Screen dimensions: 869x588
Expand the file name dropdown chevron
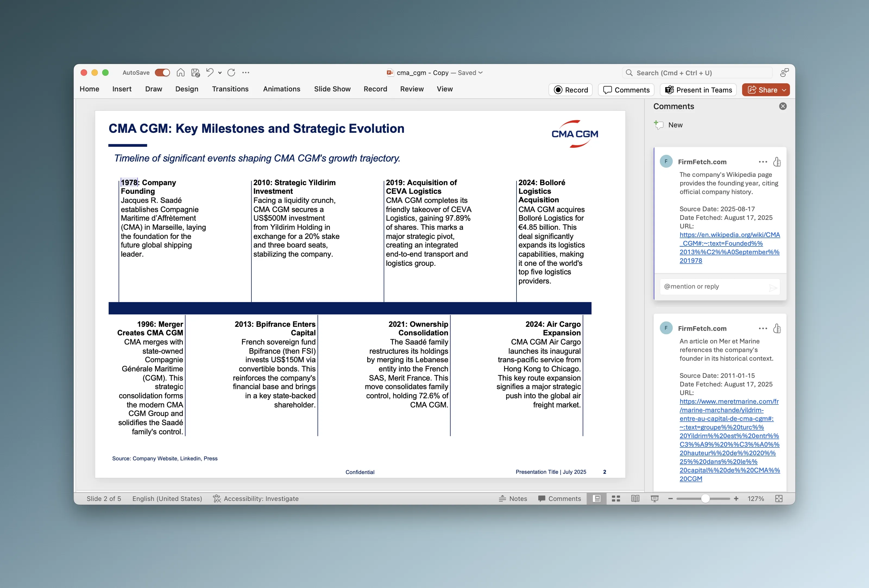480,72
